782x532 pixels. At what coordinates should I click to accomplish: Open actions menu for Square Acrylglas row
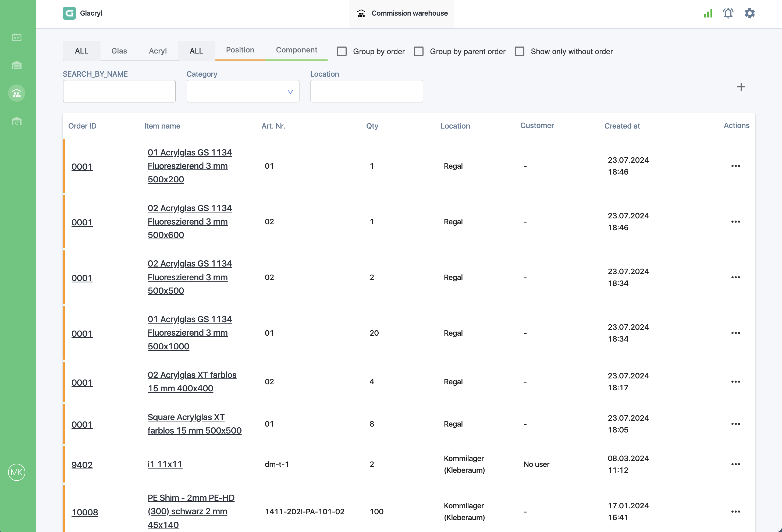click(735, 424)
